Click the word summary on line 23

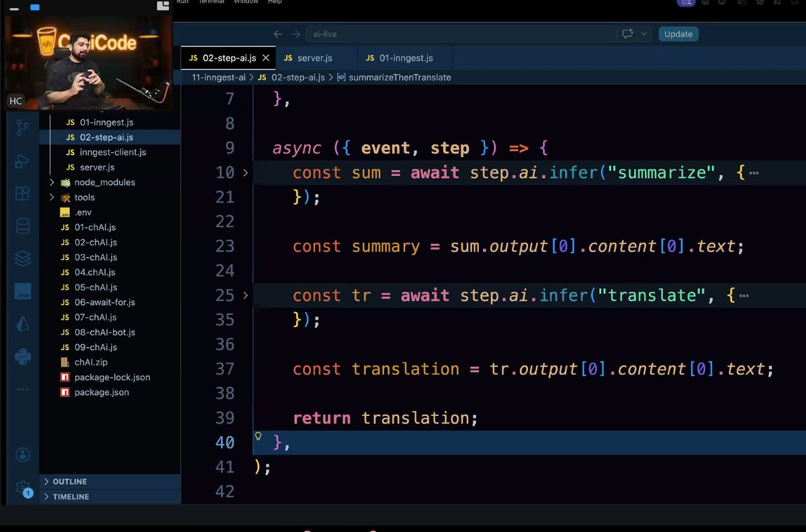pyautogui.click(x=386, y=247)
